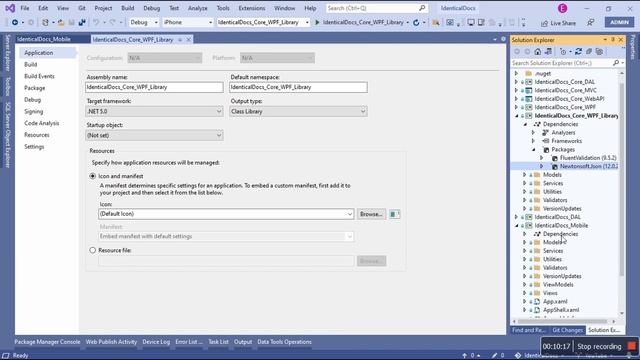Click the Restart circular arrow icon
Screen dimensions: 640x360
click(x=416, y=22)
